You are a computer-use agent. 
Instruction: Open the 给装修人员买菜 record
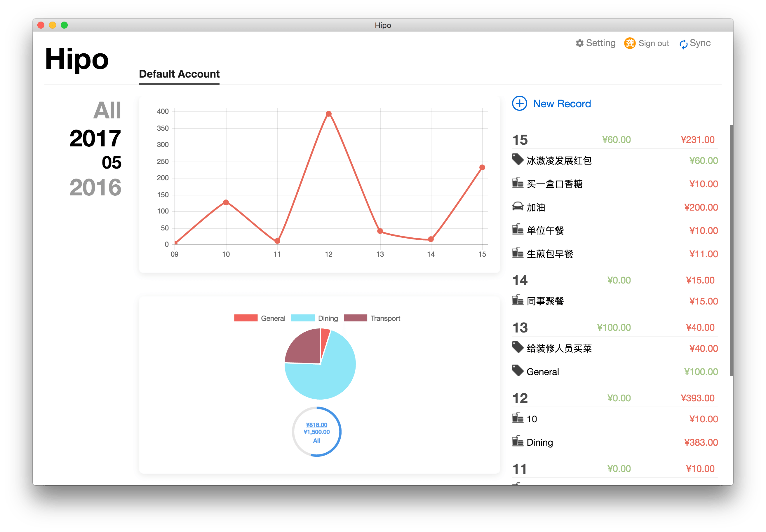coord(615,348)
